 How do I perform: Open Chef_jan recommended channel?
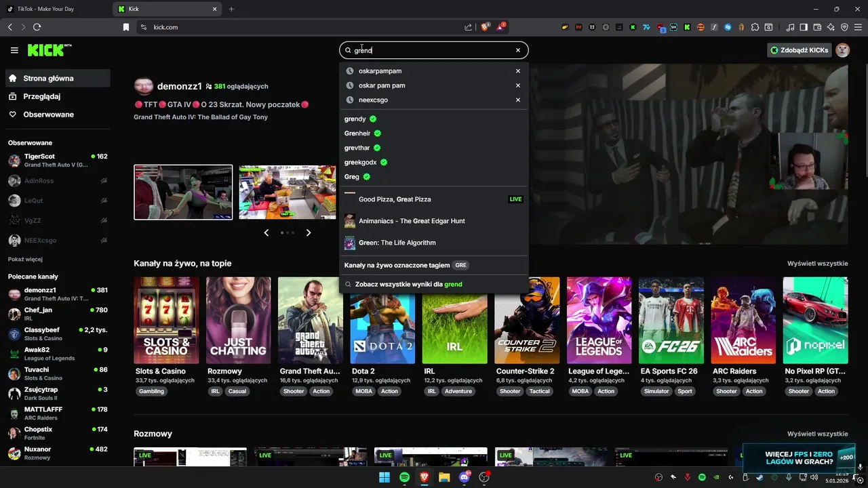58,314
